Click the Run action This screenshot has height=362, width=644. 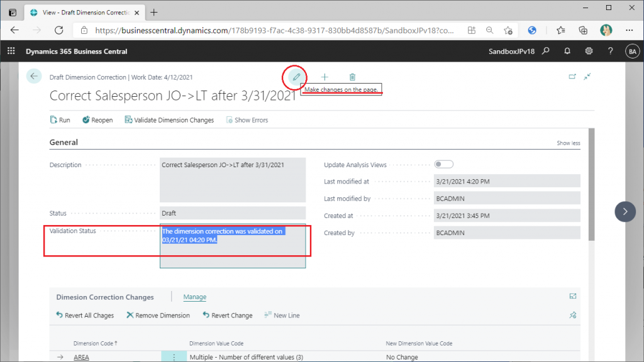point(60,120)
